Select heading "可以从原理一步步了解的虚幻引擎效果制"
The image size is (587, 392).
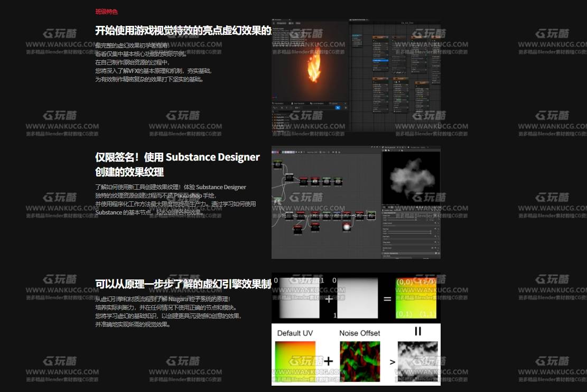[183, 284]
